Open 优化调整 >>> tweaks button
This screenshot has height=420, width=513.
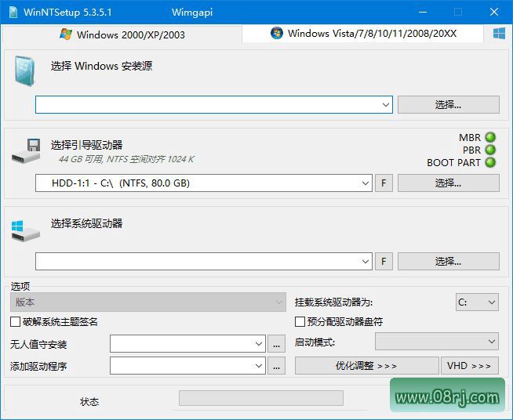(367, 365)
